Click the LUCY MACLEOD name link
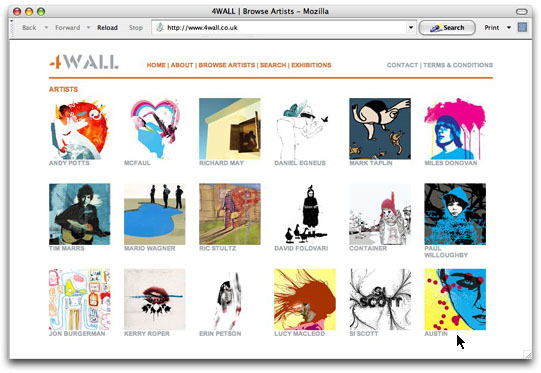541x373 pixels. point(299,334)
